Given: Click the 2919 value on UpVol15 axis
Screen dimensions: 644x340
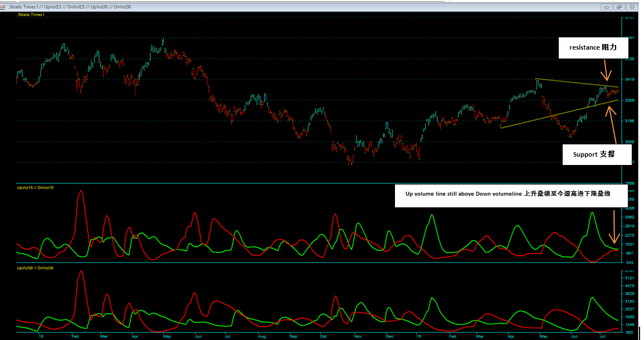Looking at the screenshot, I should click(630, 226).
